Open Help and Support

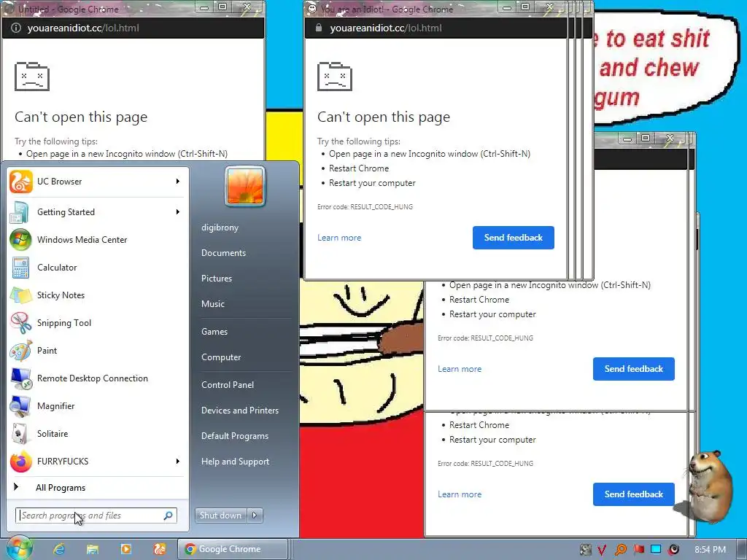click(235, 462)
